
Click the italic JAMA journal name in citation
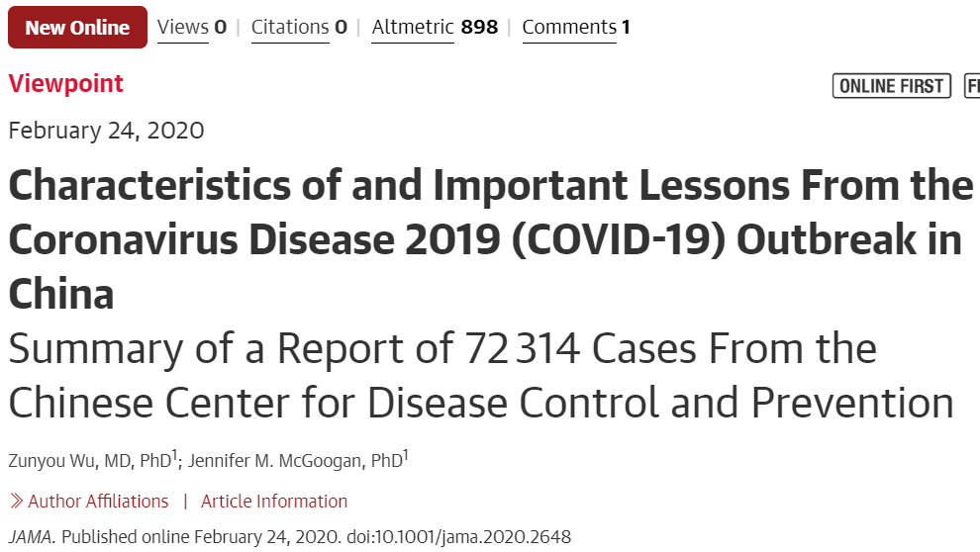point(32,537)
